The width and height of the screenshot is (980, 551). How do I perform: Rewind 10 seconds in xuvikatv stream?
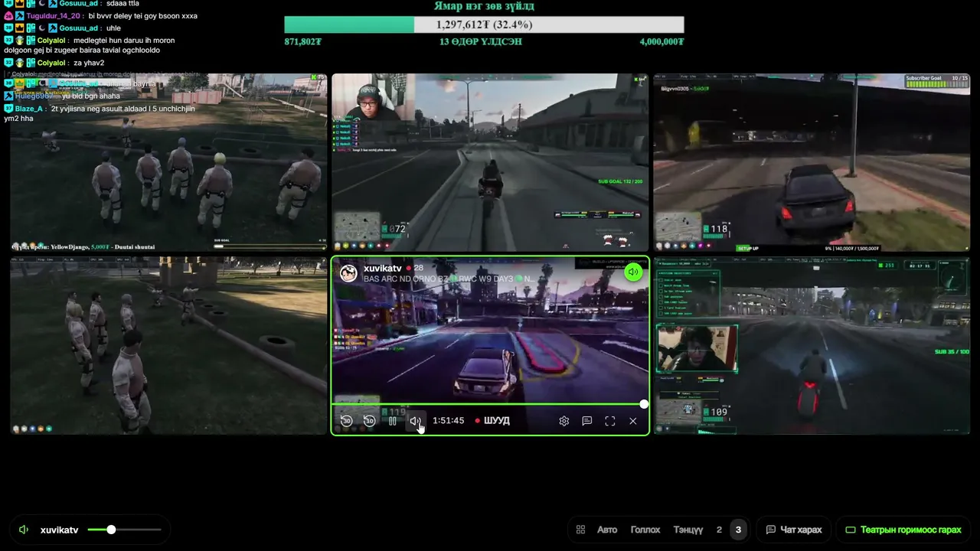pos(369,421)
